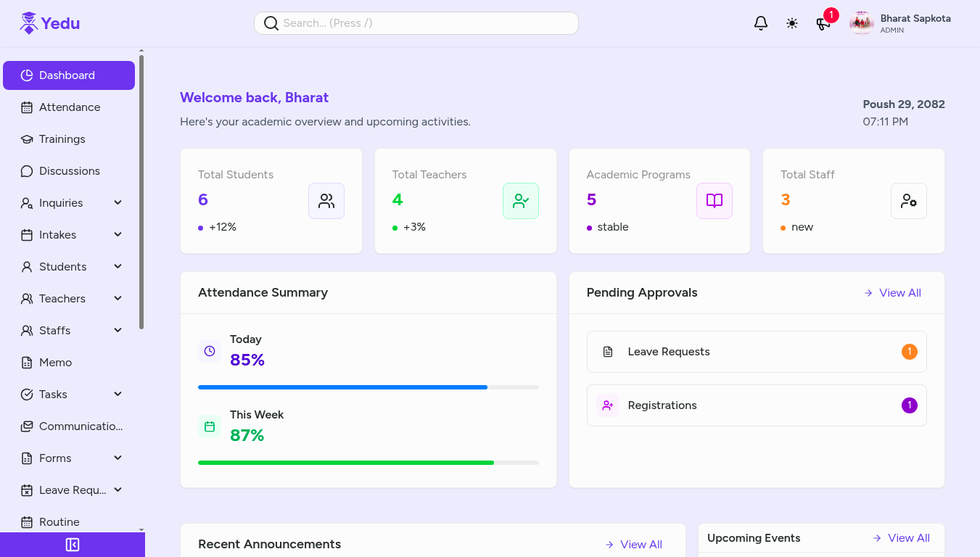Open the Leave Requests document icon
This screenshot has height=557, width=980.
607,351
